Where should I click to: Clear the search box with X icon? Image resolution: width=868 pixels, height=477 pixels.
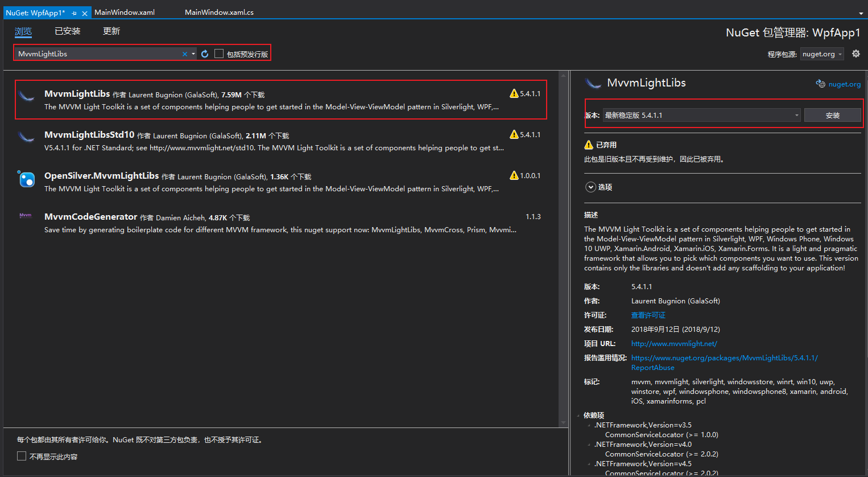click(x=185, y=54)
